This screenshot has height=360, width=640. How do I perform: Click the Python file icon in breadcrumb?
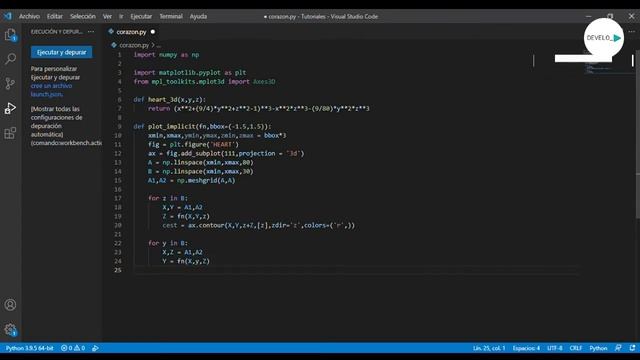tap(114, 45)
